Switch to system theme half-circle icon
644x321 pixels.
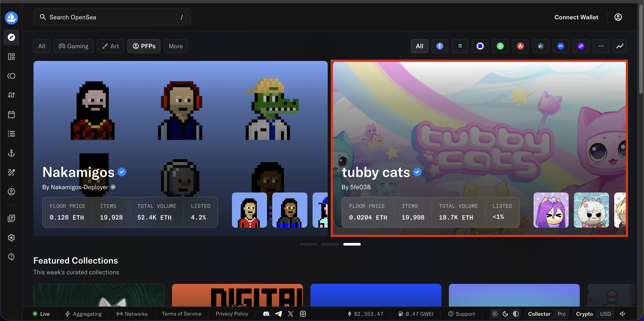point(516,314)
